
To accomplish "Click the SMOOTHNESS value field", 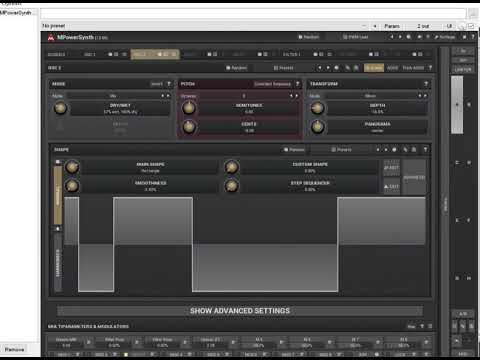I will point(150,186).
